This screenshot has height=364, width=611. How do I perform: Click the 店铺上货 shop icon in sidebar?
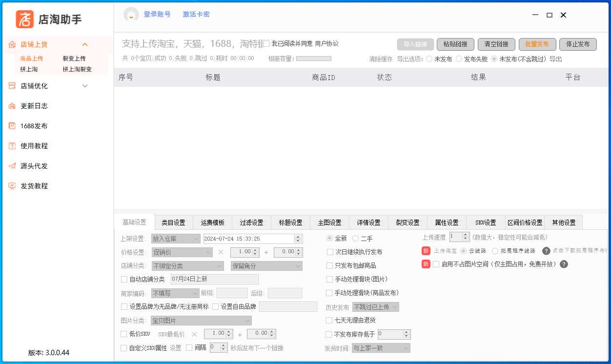(12, 44)
